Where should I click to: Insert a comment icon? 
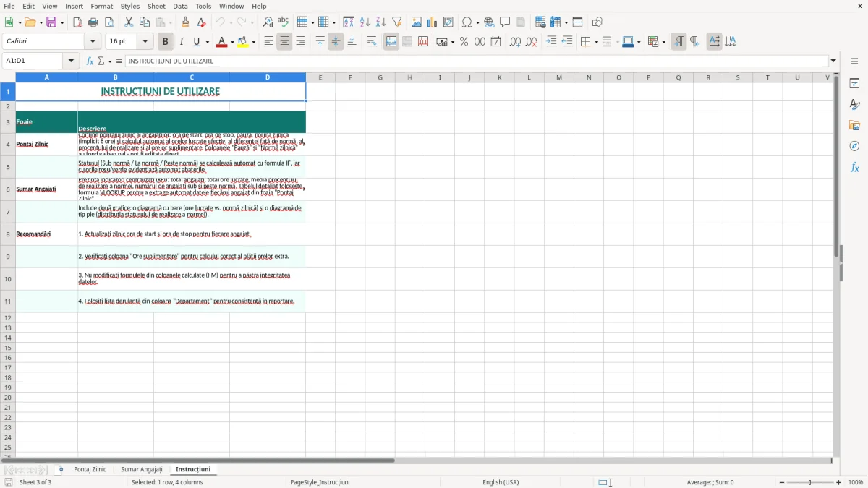(506, 22)
